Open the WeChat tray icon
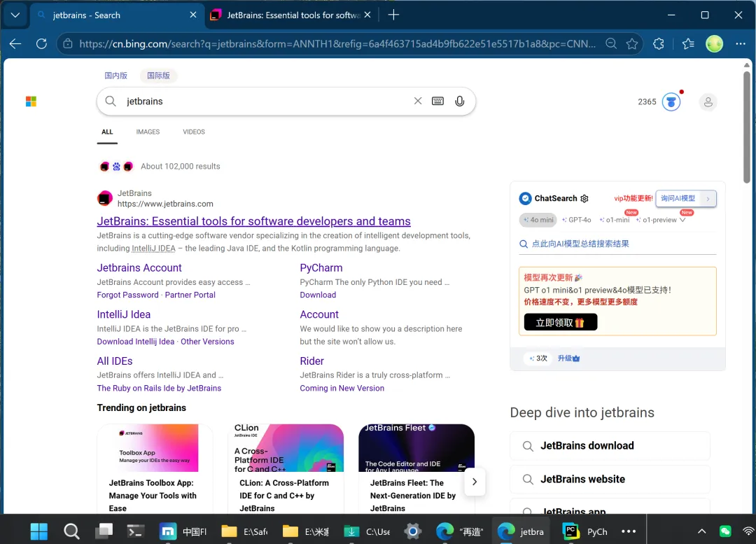 [725, 531]
